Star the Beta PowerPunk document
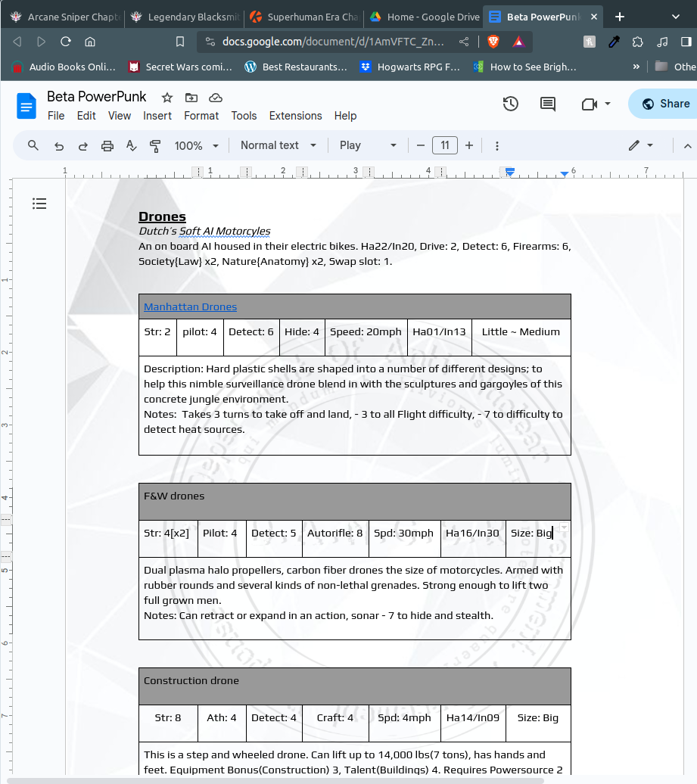The image size is (697, 784). coord(167,98)
